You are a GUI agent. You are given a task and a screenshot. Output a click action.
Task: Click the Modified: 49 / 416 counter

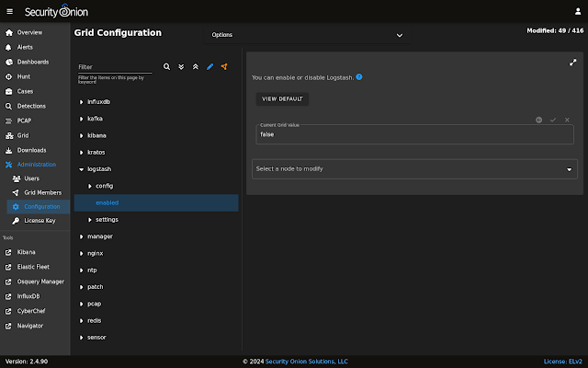pyautogui.click(x=555, y=30)
